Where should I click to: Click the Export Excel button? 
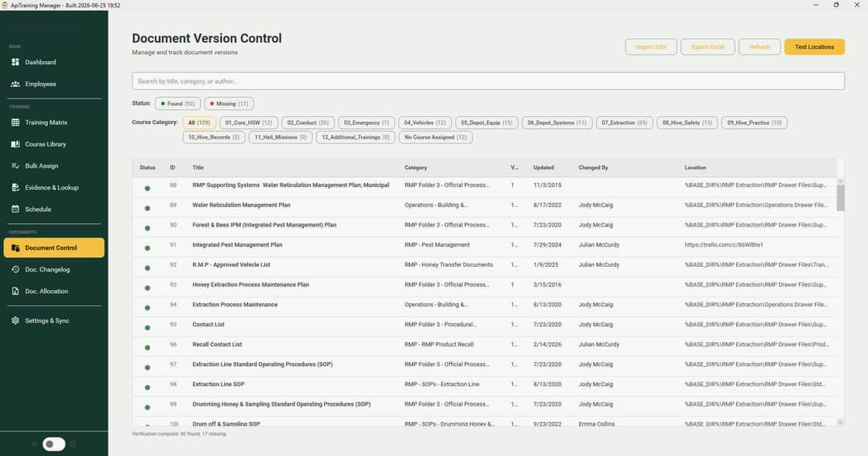click(x=708, y=47)
